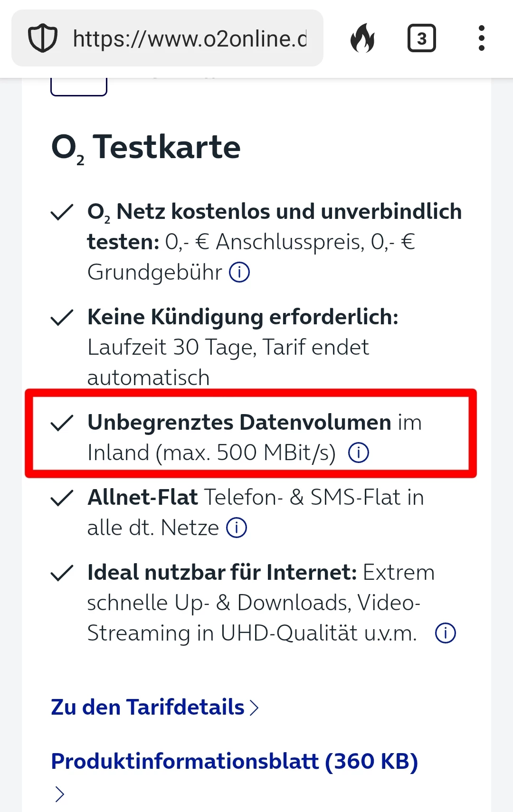Click checkmark beside Ideal nutzbar für Internet
The height and width of the screenshot is (812, 513).
62,573
